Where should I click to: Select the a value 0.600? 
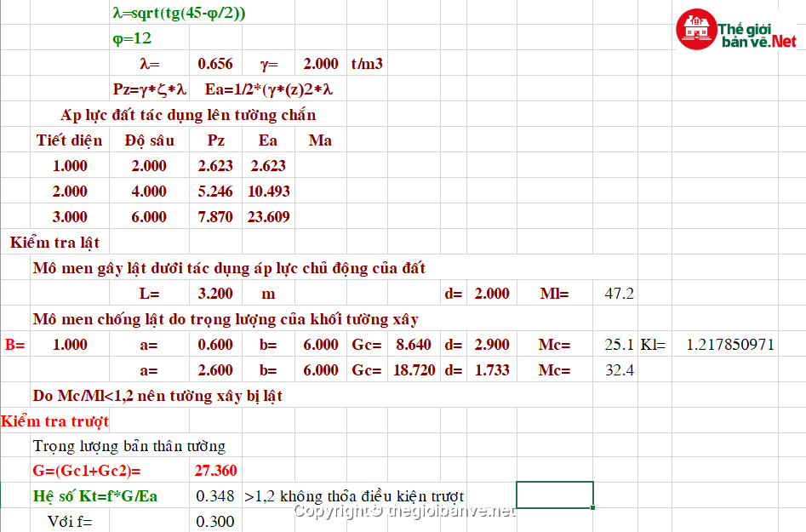[215, 345]
